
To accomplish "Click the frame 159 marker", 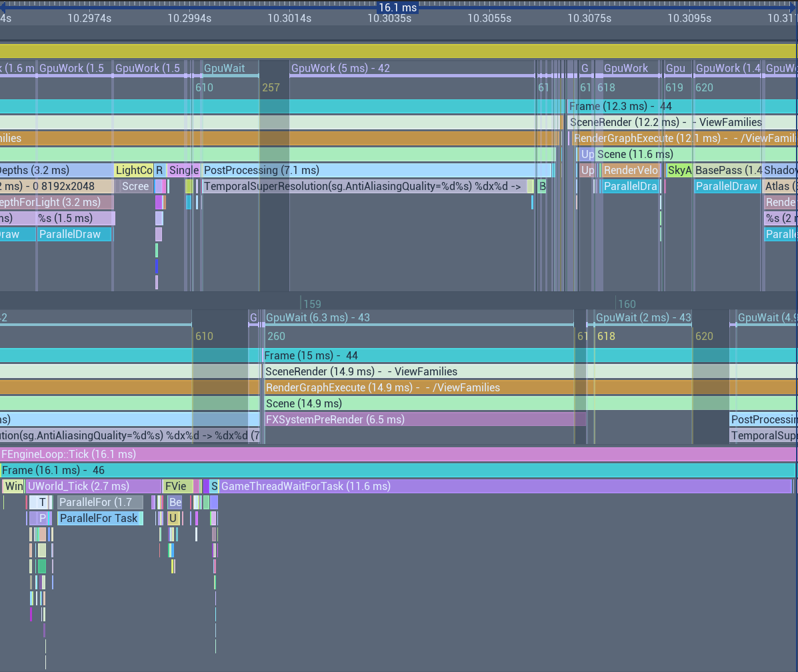I will point(311,304).
